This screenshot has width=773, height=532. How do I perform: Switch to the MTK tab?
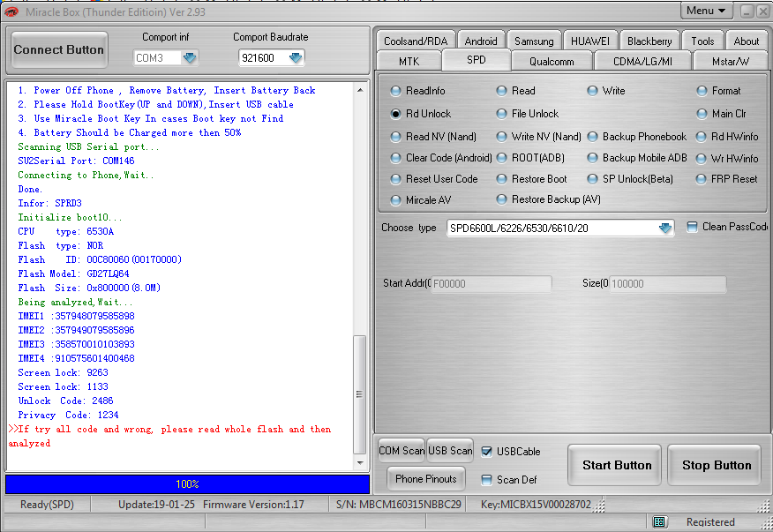coord(409,61)
